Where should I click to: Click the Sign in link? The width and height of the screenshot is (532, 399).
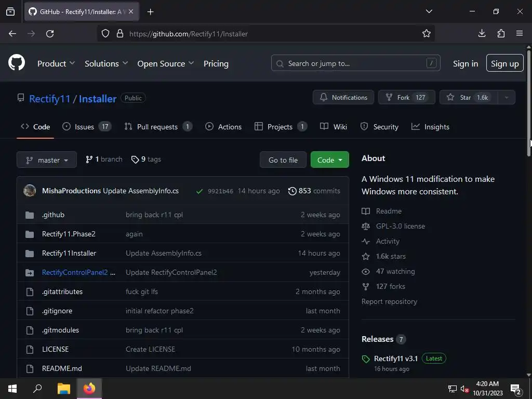click(465, 63)
